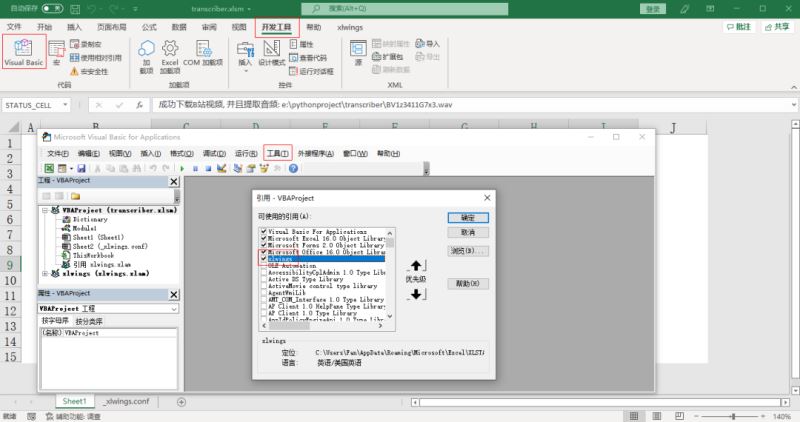Click the Excel add-ins gear icon
The width and height of the screenshot is (800, 422).
170,48
